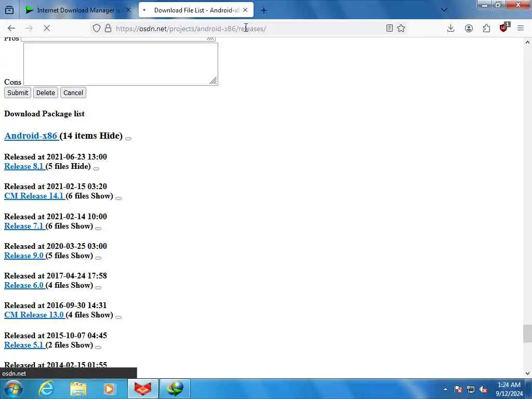Expand Release 7.1 files toggle button
532x399 pixels.
coord(98,229)
